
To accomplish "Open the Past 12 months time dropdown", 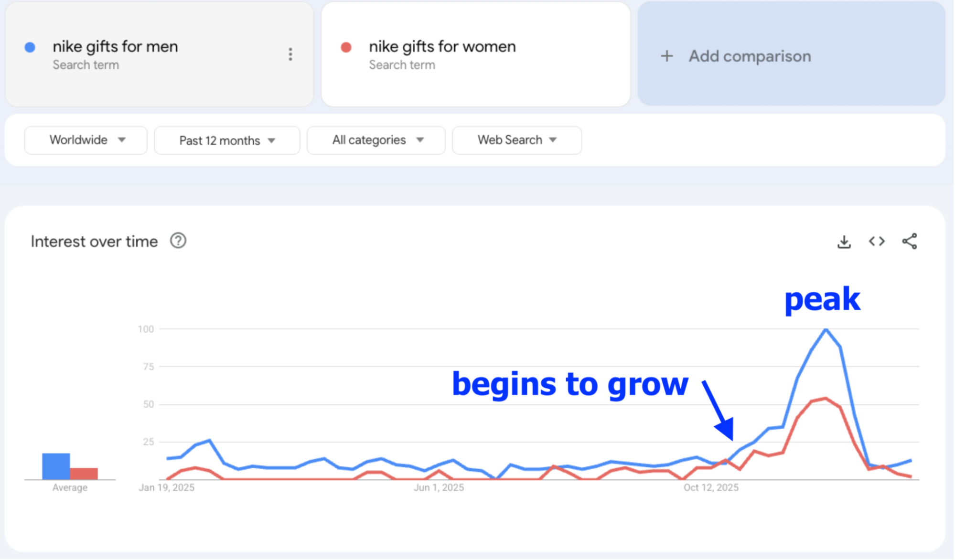I will click(x=226, y=140).
